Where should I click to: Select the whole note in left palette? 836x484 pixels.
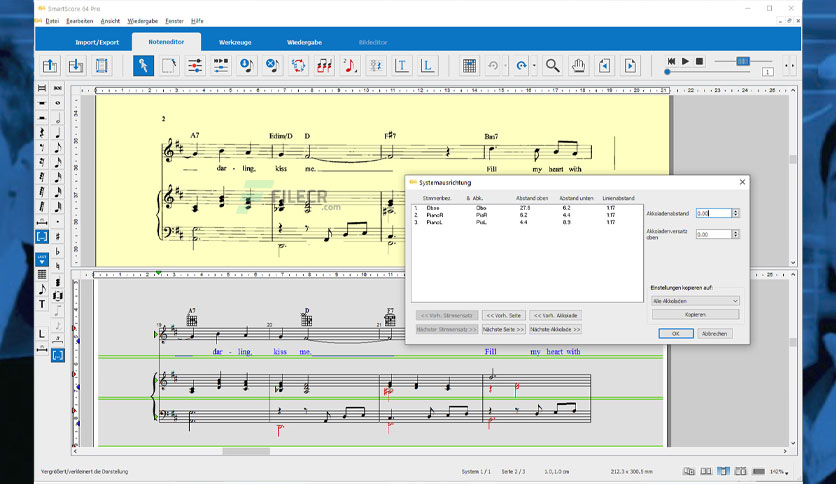click(x=58, y=103)
